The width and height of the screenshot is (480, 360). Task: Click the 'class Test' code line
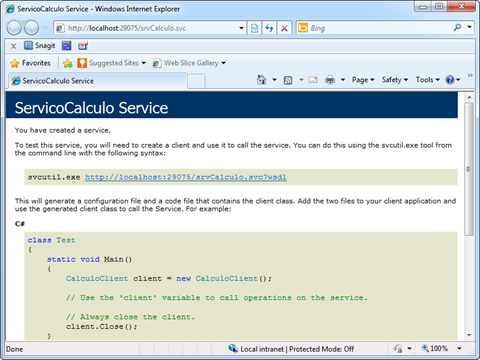[x=51, y=240]
